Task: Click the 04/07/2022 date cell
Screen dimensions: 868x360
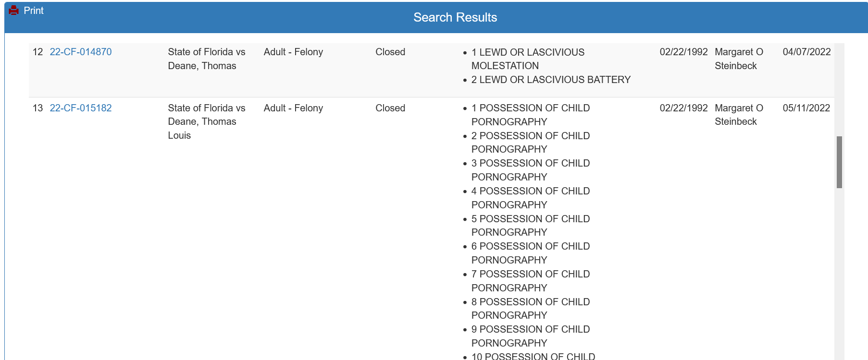Action: coord(806,52)
